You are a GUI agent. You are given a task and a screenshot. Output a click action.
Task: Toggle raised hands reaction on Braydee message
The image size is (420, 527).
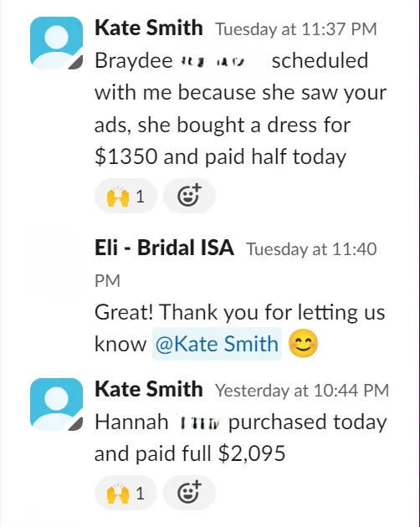(125, 196)
